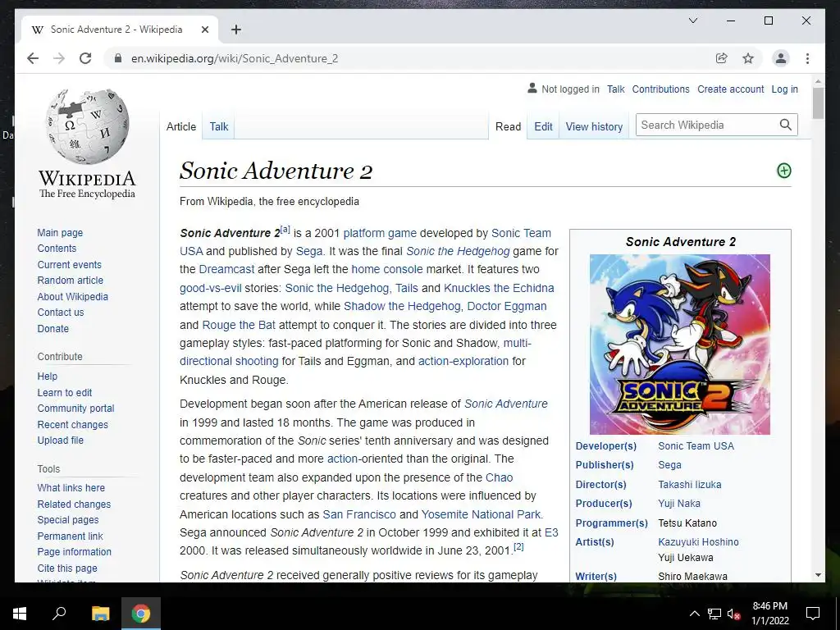
Task: Click the Wikipedia globe logo
Action: 87,126
